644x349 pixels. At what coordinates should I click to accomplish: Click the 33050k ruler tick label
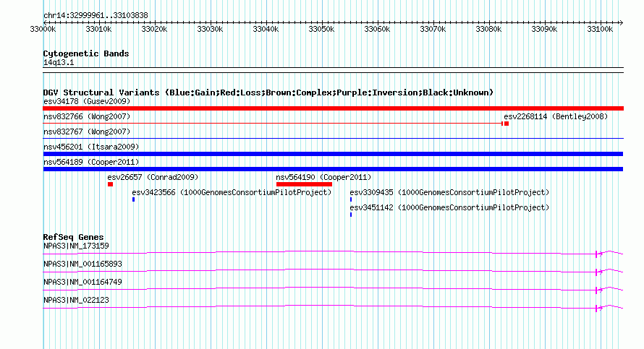tap(321, 29)
